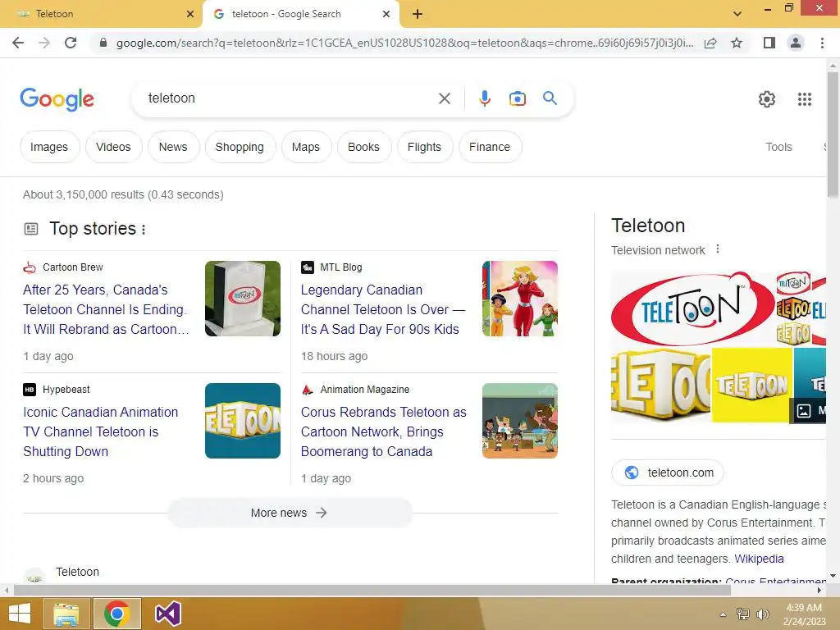The height and width of the screenshot is (630, 840).
Task: Open yellow Teletoon logo image
Action: pos(751,386)
